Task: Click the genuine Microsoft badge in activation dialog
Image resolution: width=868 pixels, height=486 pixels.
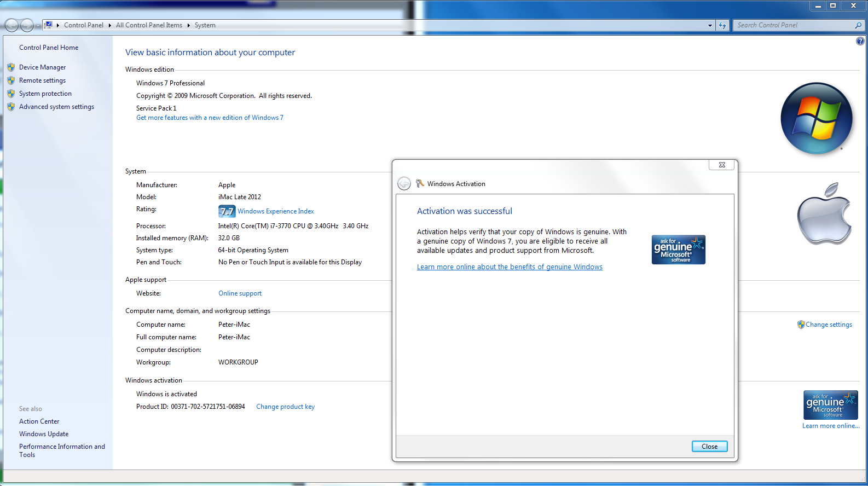Action: tap(679, 250)
